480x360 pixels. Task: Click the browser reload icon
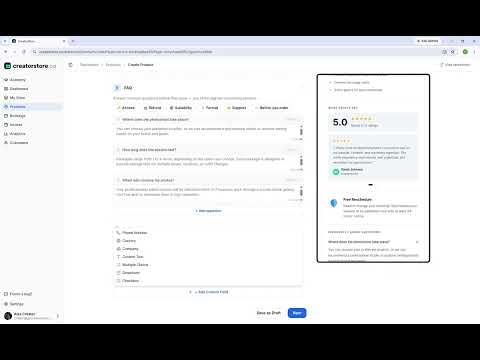coord(24,52)
